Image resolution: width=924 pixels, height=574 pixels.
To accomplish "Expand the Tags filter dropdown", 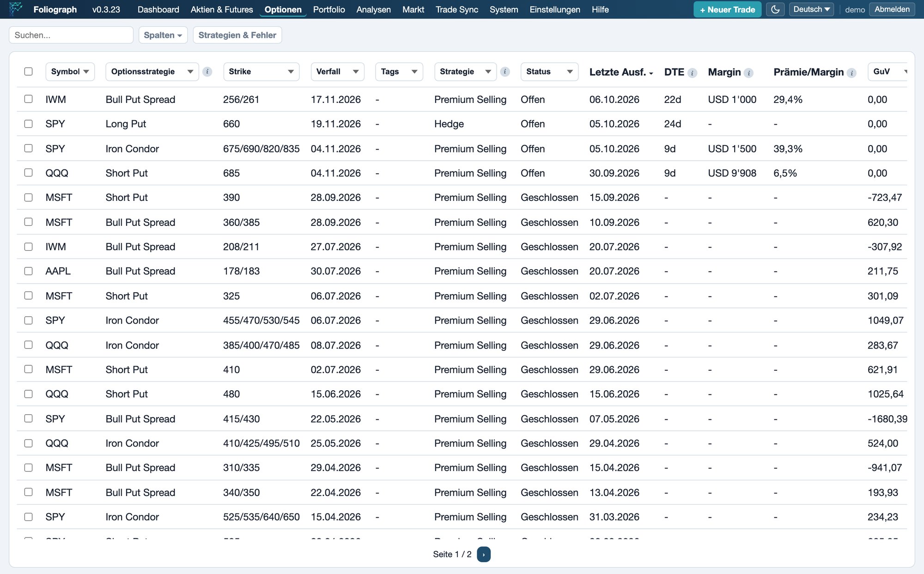I will 399,72.
